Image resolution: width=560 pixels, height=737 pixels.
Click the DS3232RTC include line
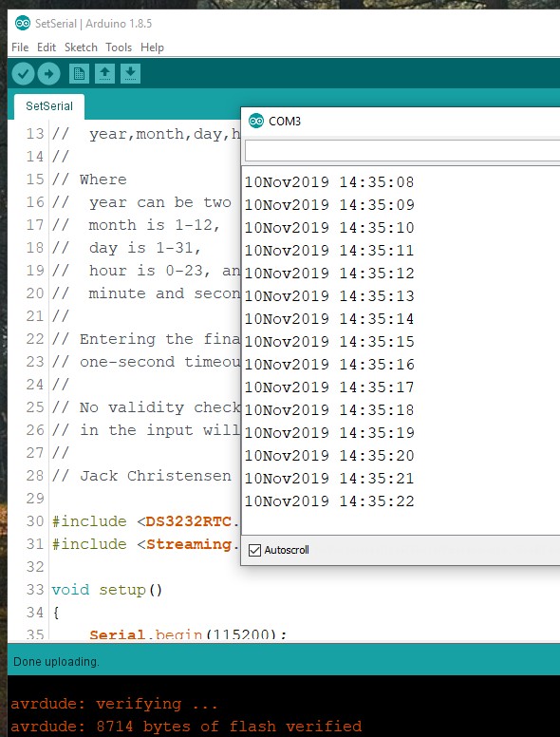click(145, 521)
